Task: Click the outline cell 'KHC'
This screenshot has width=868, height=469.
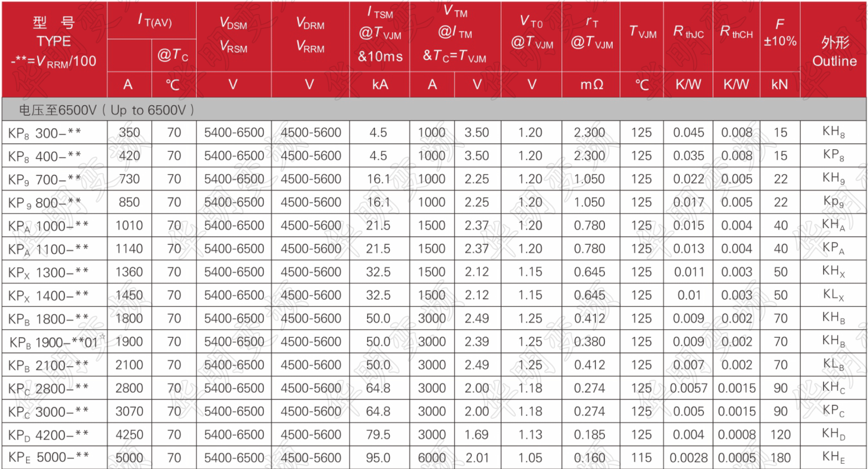Action: click(834, 388)
